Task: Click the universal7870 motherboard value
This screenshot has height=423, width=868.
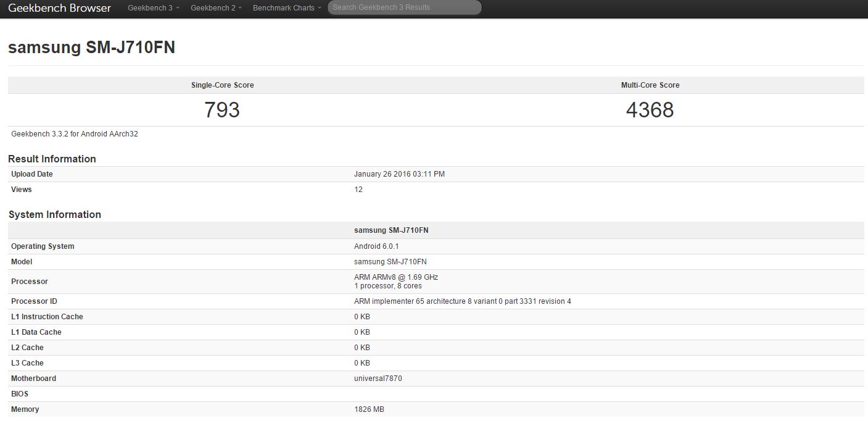Action: (378, 379)
